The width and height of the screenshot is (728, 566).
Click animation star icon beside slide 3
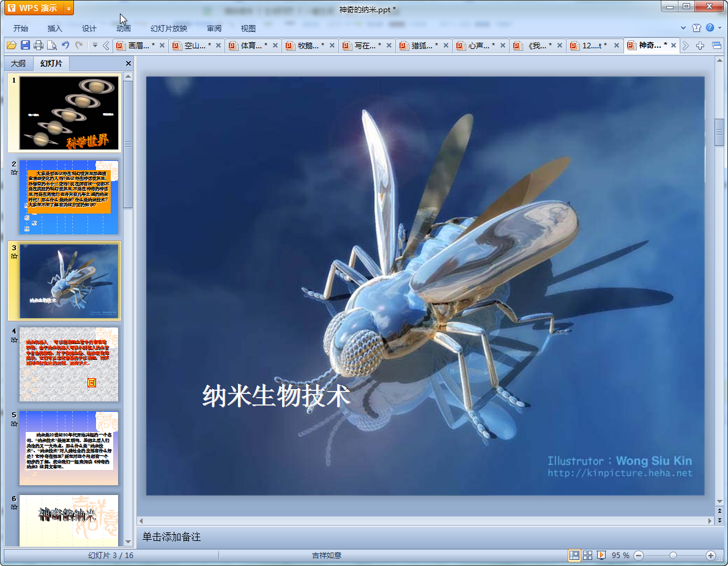pyautogui.click(x=14, y=256)
